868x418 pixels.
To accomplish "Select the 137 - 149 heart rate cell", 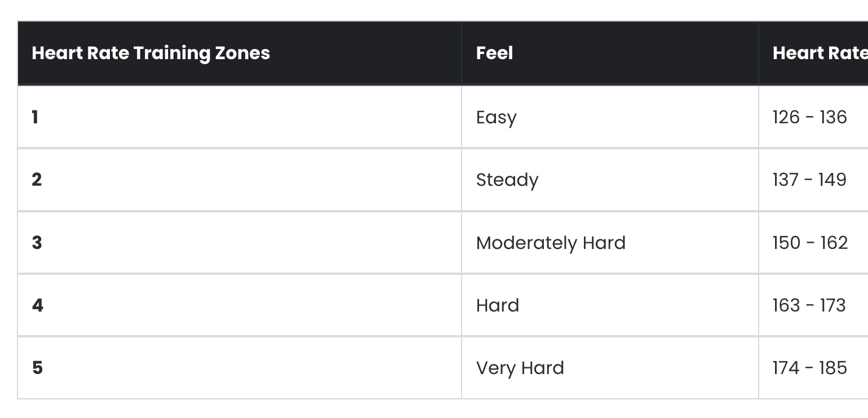I will 809,180.
